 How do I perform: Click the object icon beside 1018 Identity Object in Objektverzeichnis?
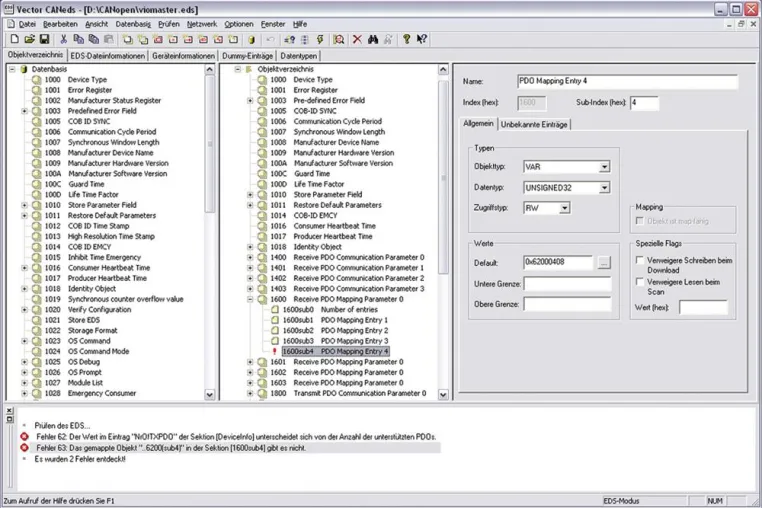(x=262, y=246)
